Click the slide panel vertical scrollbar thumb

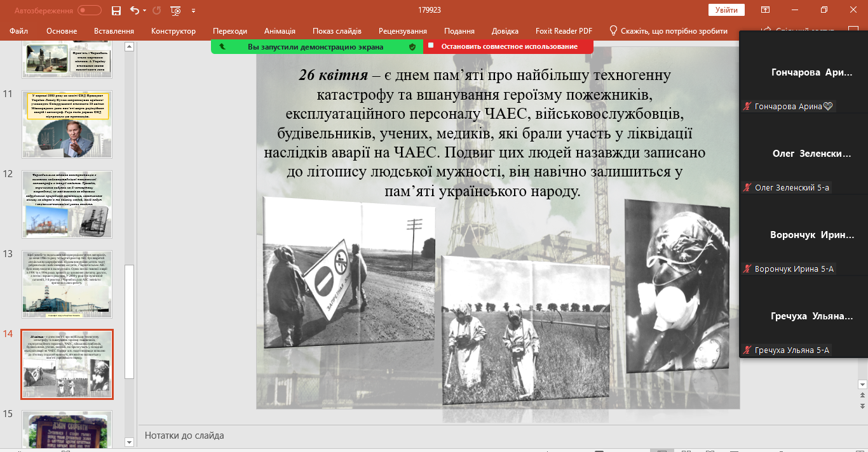[x=130, y=322]
